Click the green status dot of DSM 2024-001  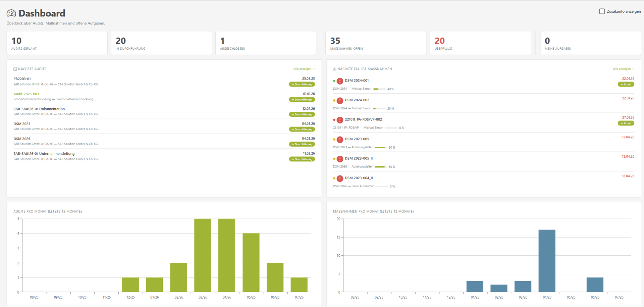point(334,81)
